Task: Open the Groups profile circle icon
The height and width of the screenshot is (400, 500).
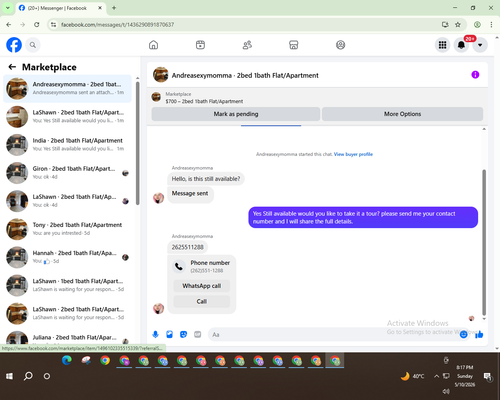Action: click(340, 45)
